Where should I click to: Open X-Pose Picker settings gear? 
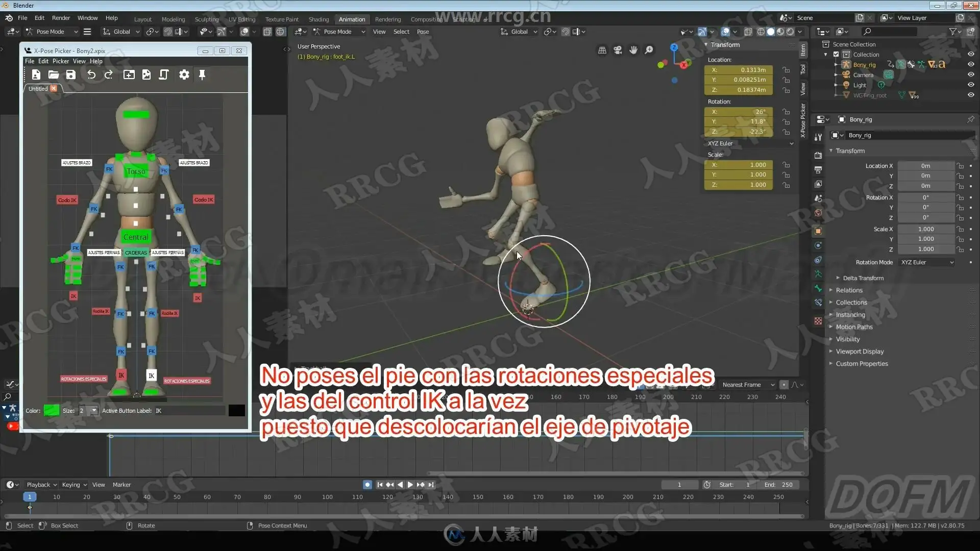coord(184,75)
